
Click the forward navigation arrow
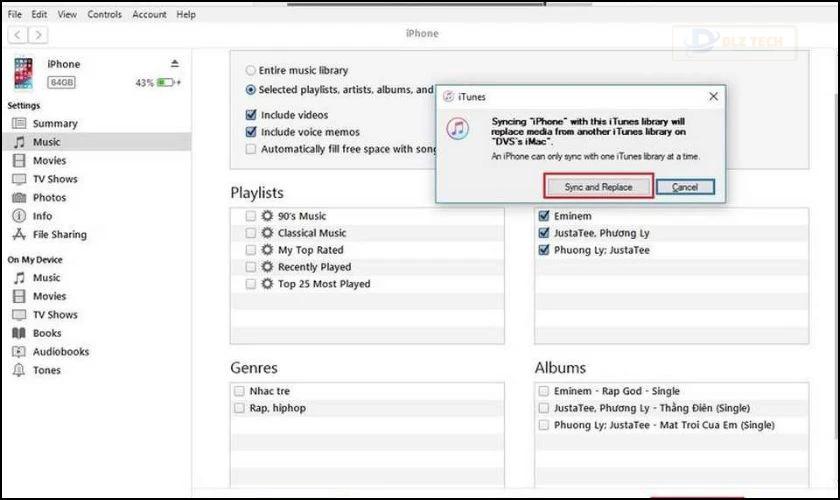click(x=38, y=35)
